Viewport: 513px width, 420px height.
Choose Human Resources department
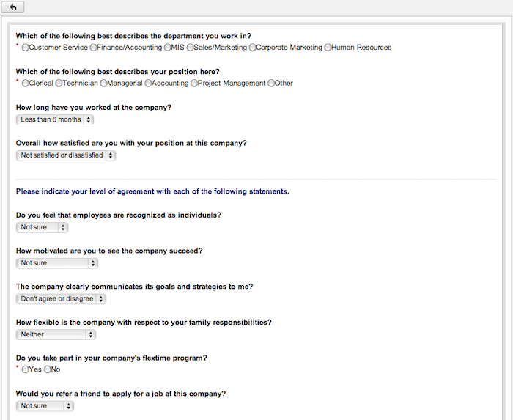(328, 48)
